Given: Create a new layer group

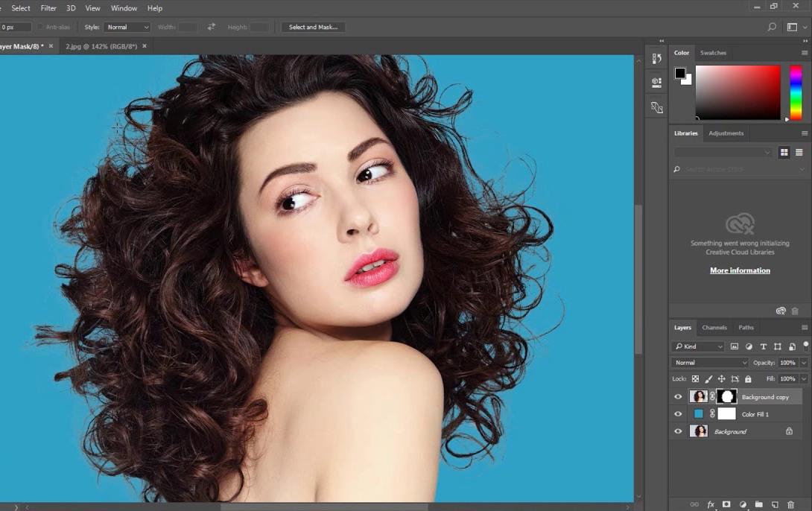Looking at the screenshot, I should click(760, 504).
